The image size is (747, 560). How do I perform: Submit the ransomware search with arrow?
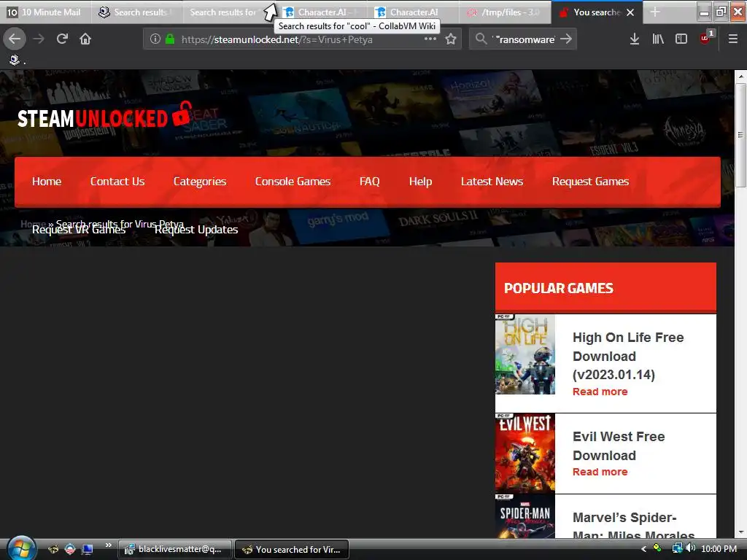coord(566,39)
